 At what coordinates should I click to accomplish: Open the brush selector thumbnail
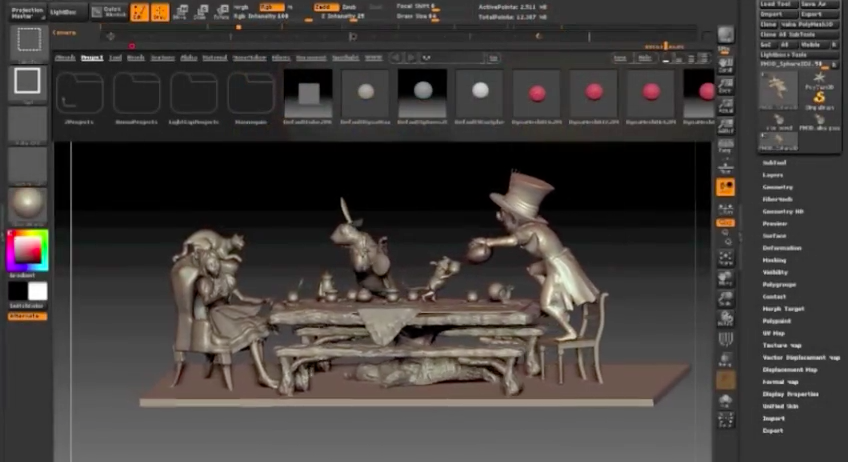pyautogui.click(x=28, y=41)
